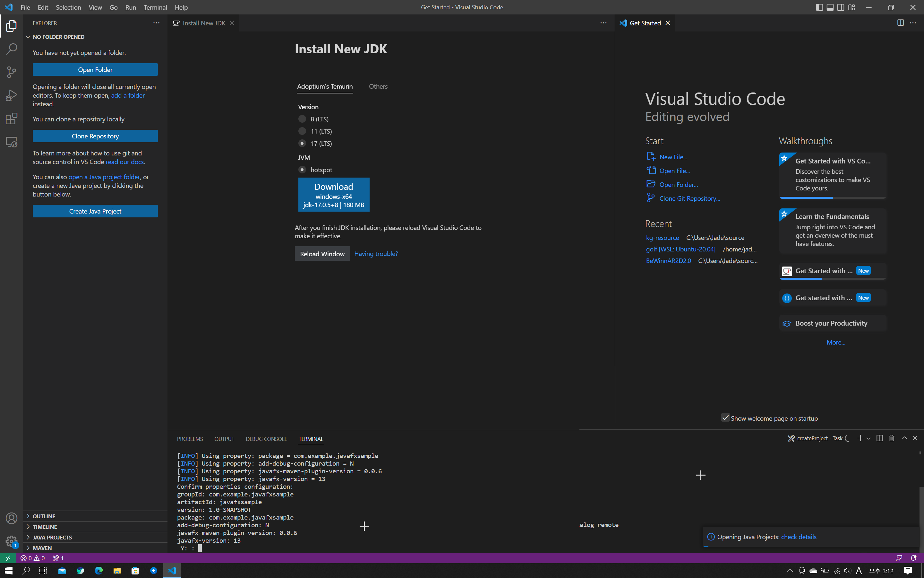Expand the Maven section
924x578 pixels.
(95, 548)
